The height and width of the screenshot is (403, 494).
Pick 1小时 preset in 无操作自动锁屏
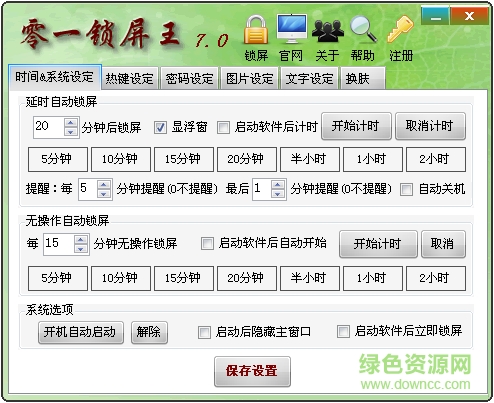[x=373, y=278]
